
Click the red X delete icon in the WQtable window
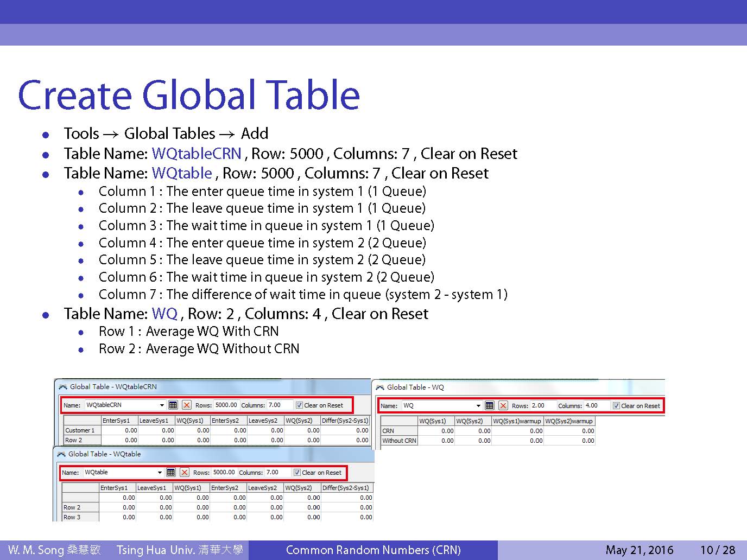coord(185,472)
